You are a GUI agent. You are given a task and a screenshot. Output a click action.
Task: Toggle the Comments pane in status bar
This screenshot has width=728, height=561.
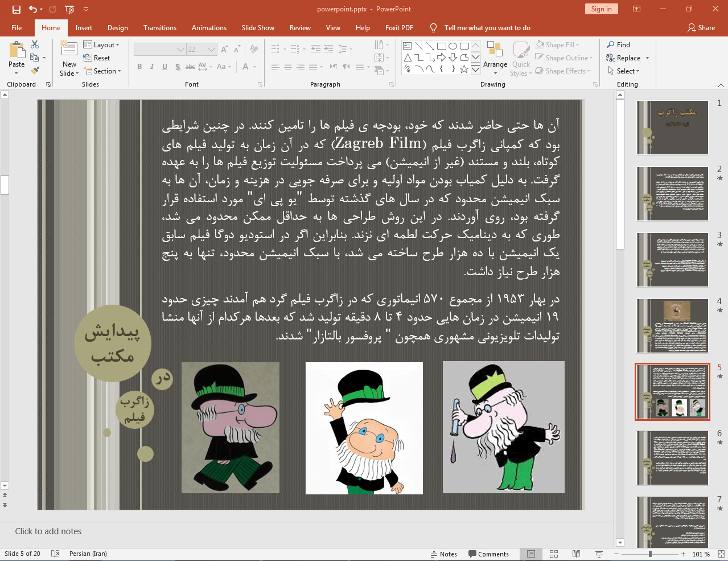pyautogui.click(x=488, y=554)
